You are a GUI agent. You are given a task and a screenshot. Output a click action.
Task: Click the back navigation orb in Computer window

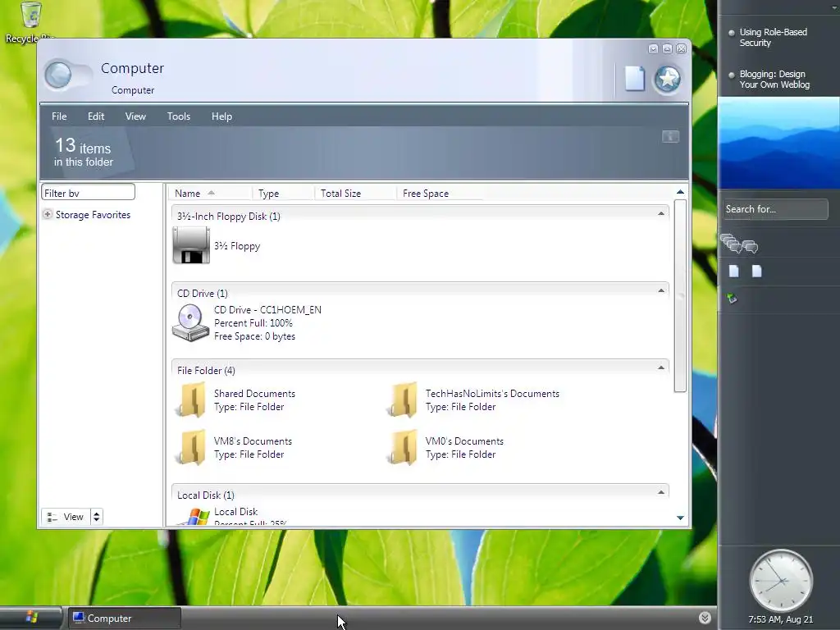[x=58, y=75]
